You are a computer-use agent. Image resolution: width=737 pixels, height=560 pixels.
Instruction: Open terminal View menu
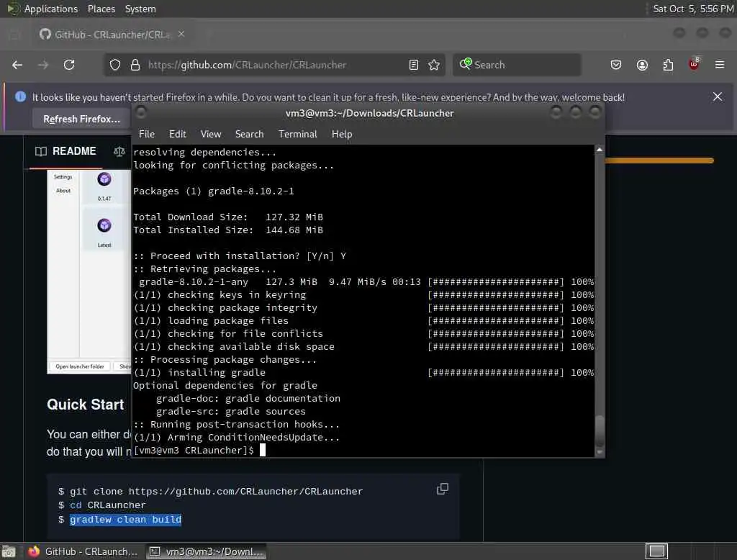click(211, 134)
